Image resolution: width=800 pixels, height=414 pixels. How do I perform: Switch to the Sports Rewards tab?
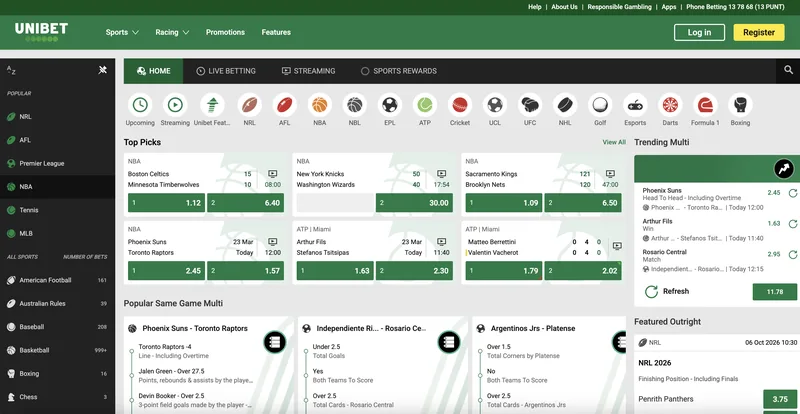pyautogui.click(x=399, y=71)
